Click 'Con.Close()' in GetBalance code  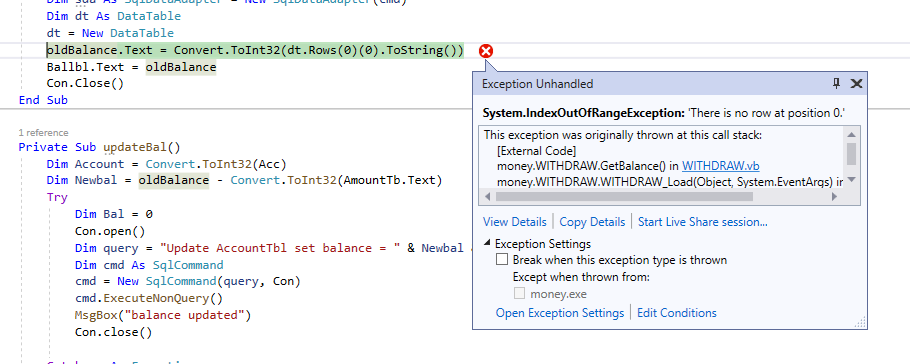pos(85,83)
